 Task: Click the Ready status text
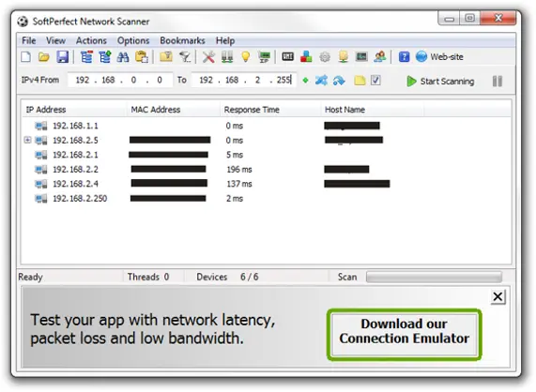[x=30, y=277]
